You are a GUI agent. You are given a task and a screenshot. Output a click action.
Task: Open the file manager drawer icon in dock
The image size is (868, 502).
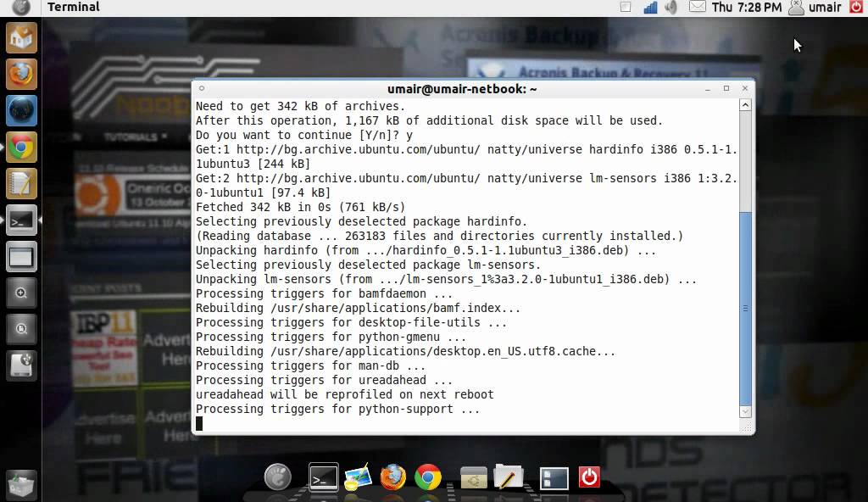click(x=474, y=477)
